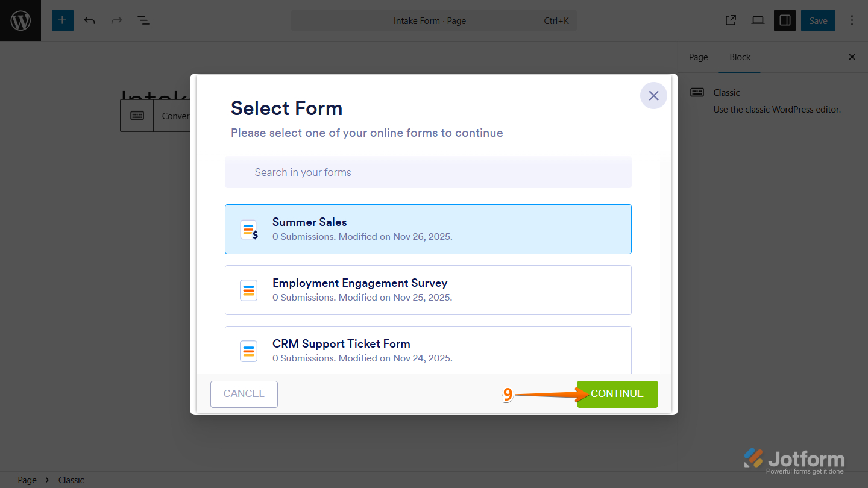The image size is (868, 488).
Task: Switch to the Page tab
Action: click(x=697, y=57)
